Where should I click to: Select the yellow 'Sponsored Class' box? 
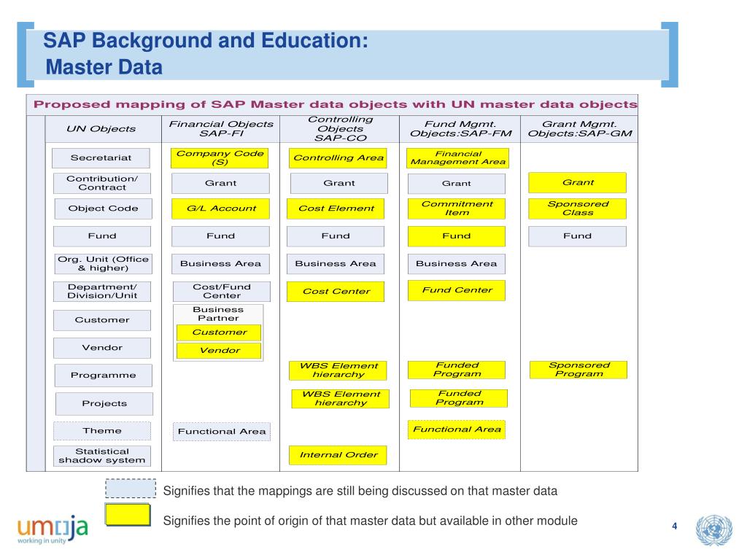(x=578, y=209)
